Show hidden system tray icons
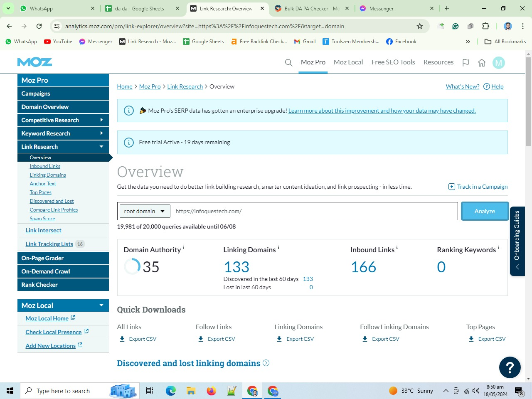Image resolution: width=532 pixels, height=399 pixels. (x=446, y=391)
